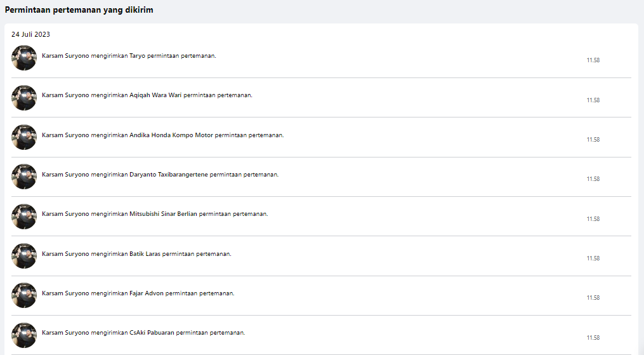The width and height of the screenshot is (644, 355).
Task: Click the profile photo in the Daryanto Taxibarangertene row
Action: pos(24,177)
